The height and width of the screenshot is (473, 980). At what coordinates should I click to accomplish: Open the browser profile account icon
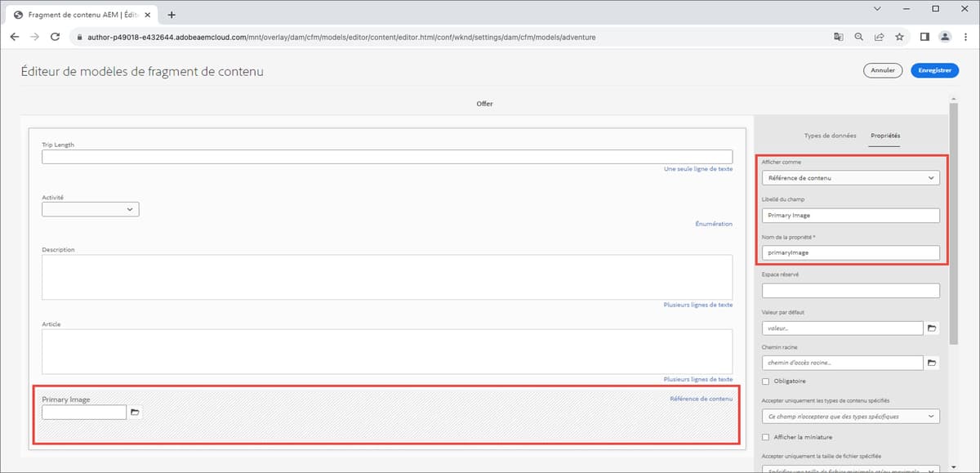click(x=944, y=37)
